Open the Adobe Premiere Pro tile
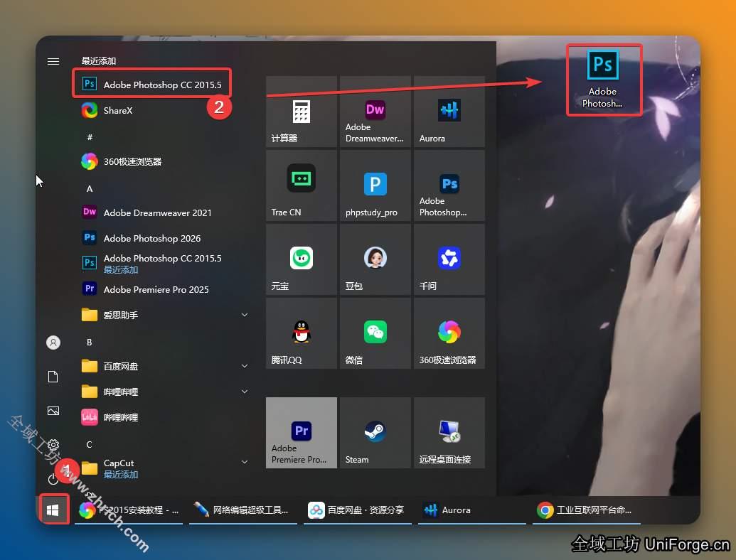 point(302,432)
